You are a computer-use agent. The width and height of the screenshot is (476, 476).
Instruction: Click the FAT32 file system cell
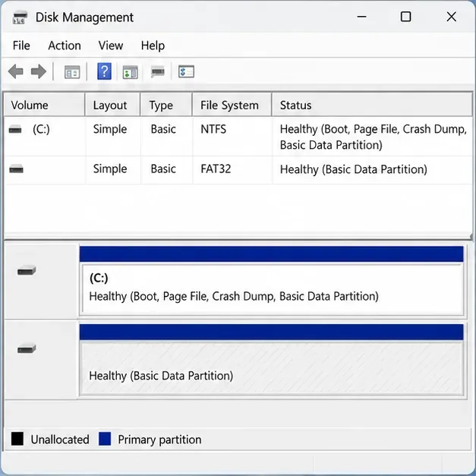pos(216,169)
